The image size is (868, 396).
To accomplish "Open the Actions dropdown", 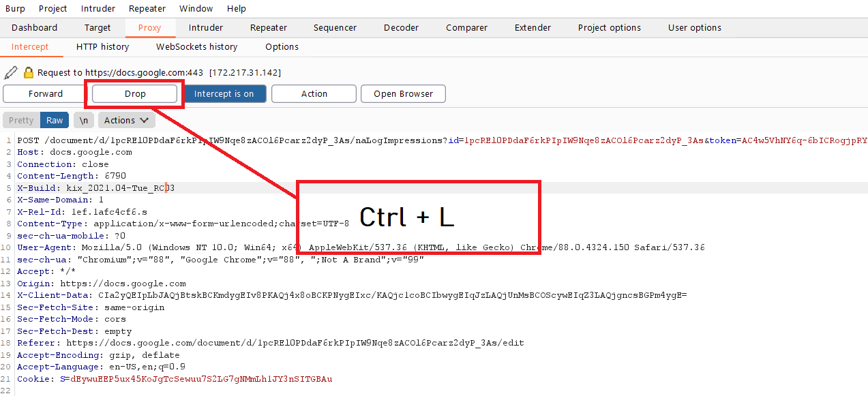I will point(126,119).
